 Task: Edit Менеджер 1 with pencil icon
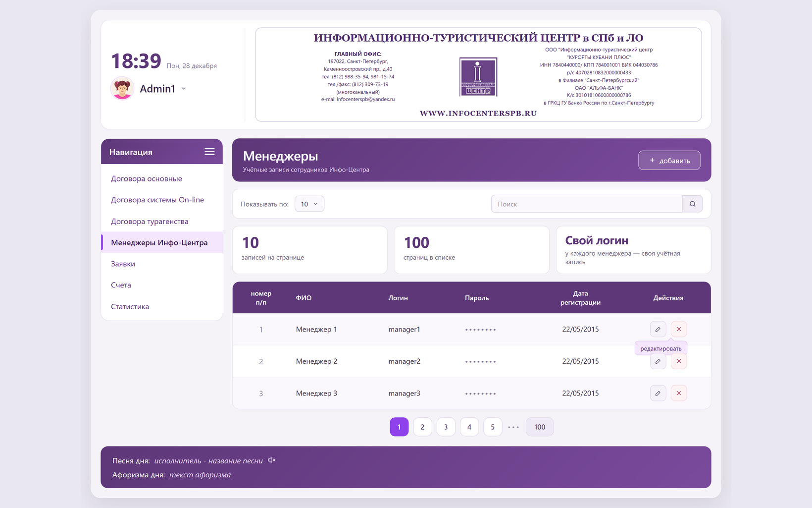pos(658,329)
